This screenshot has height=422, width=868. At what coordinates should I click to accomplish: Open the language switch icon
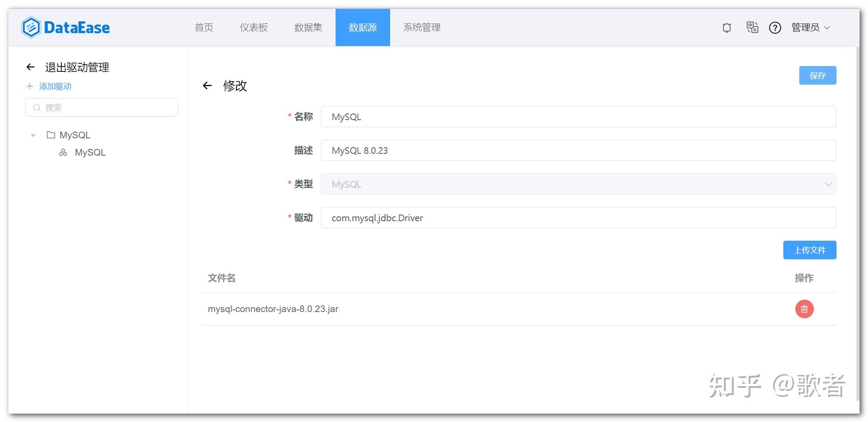click(752, 27)
